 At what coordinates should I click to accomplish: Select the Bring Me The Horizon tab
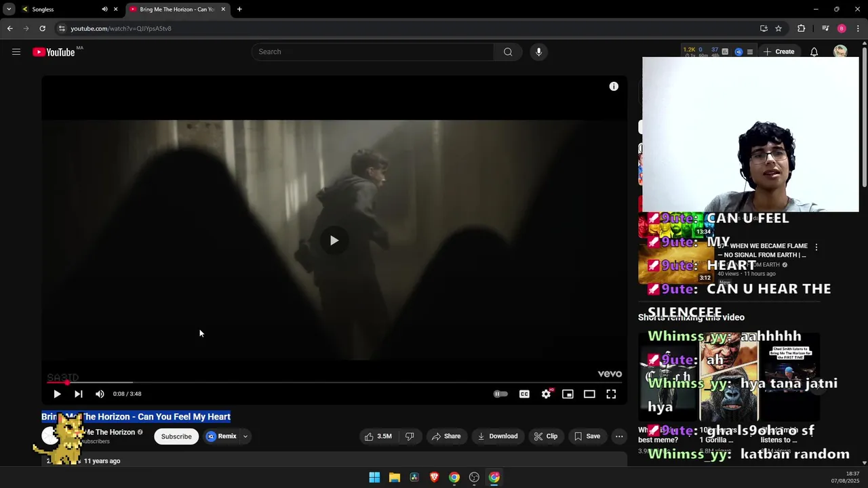178,9
